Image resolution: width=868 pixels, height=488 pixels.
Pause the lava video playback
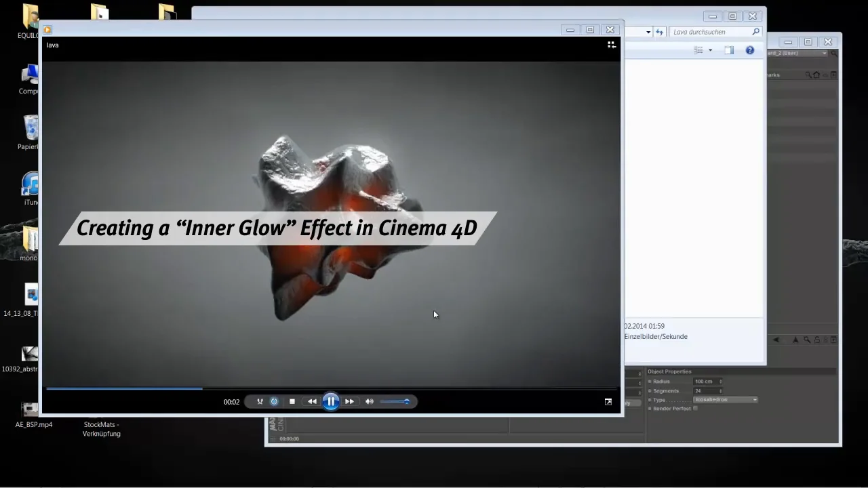pos(331,401)
